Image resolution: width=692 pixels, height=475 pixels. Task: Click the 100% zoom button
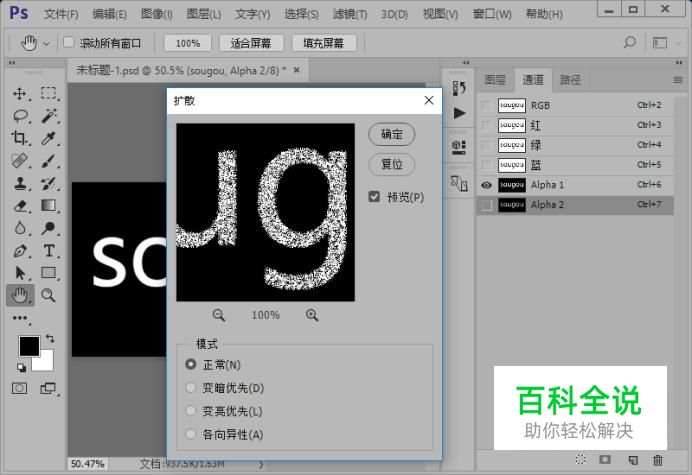click(188, 43)
